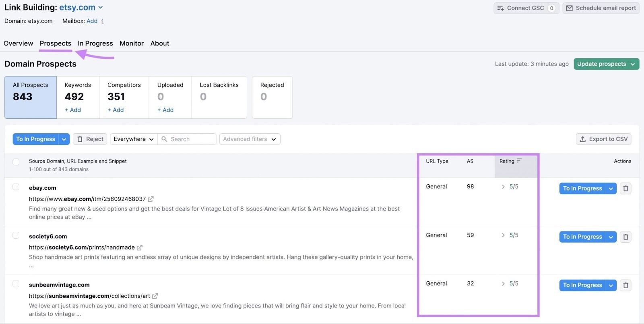
Task: Click the sunbeamvintage.com domain name
Action: coord(59,285)
